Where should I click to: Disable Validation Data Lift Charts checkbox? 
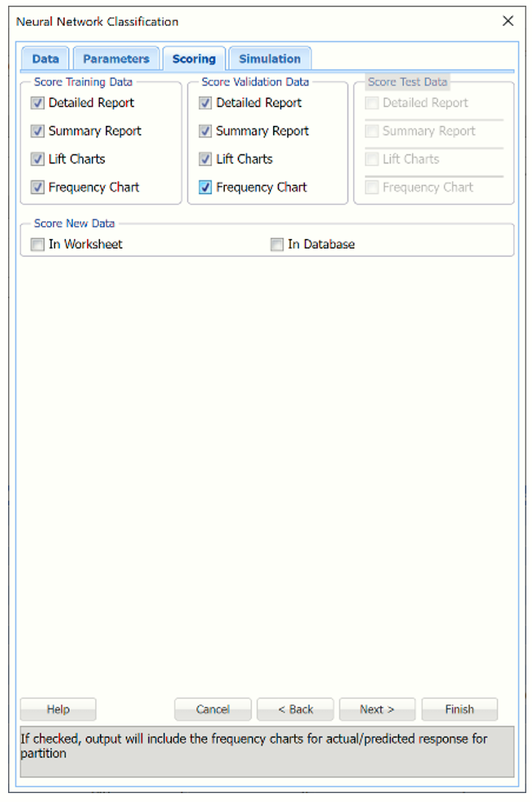pos(205,159)
